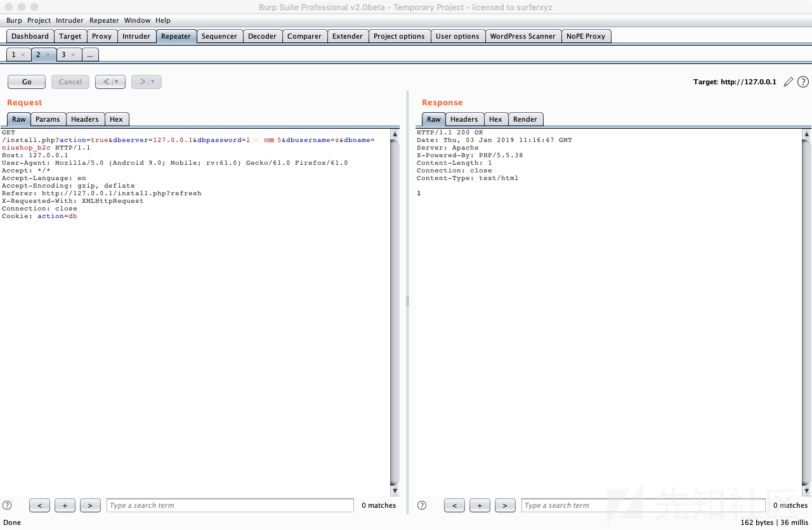Image resolution: width=812 pixels, height=530 pixels.
Task: Switch to the Comparer tab
Action: [x=304, y=36]
